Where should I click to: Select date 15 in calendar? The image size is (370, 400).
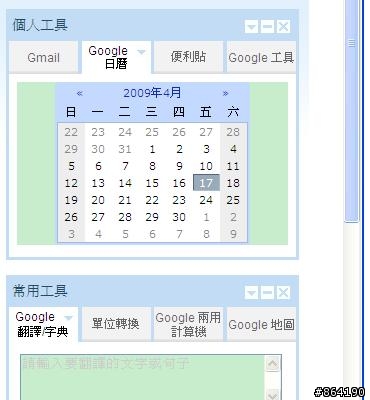tap(152, 183)
